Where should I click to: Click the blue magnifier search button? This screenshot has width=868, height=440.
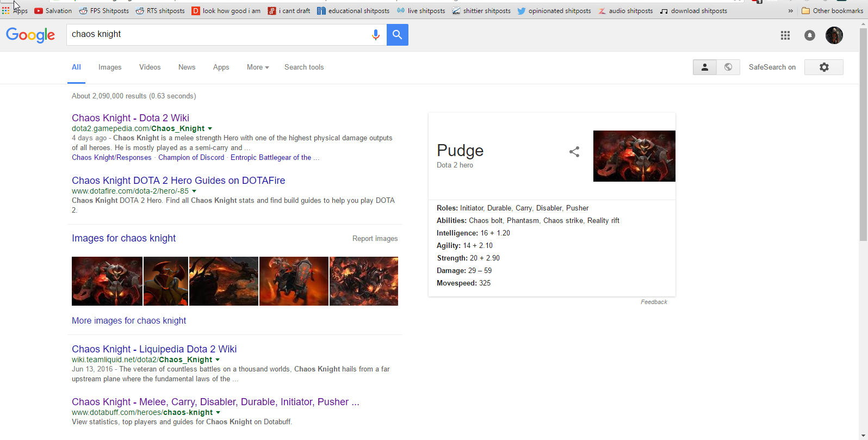tap(398, 35)
